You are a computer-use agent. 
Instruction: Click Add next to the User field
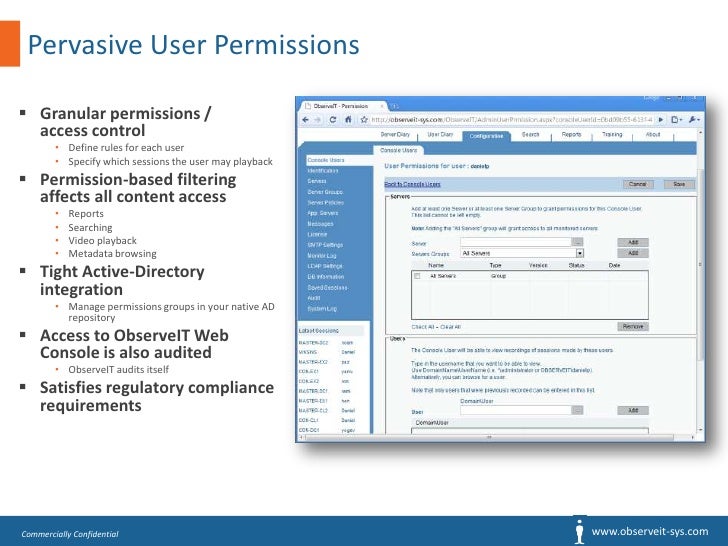click(x=633, y=410)
